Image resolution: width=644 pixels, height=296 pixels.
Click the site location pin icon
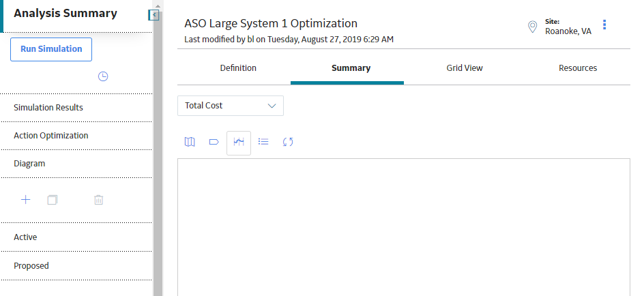[532, 27]
